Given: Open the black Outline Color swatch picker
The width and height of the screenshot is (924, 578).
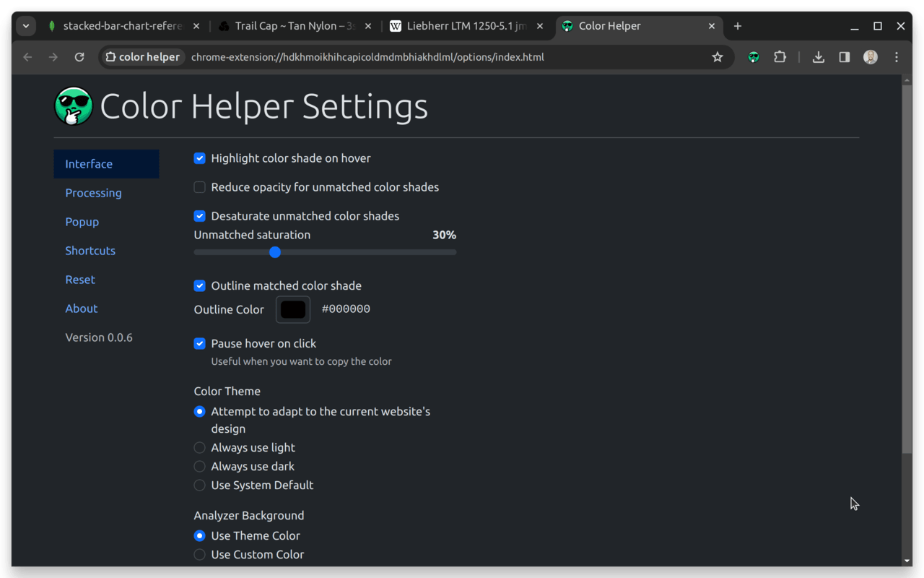Looking at the screenshot, I should [x=293, y=309].
